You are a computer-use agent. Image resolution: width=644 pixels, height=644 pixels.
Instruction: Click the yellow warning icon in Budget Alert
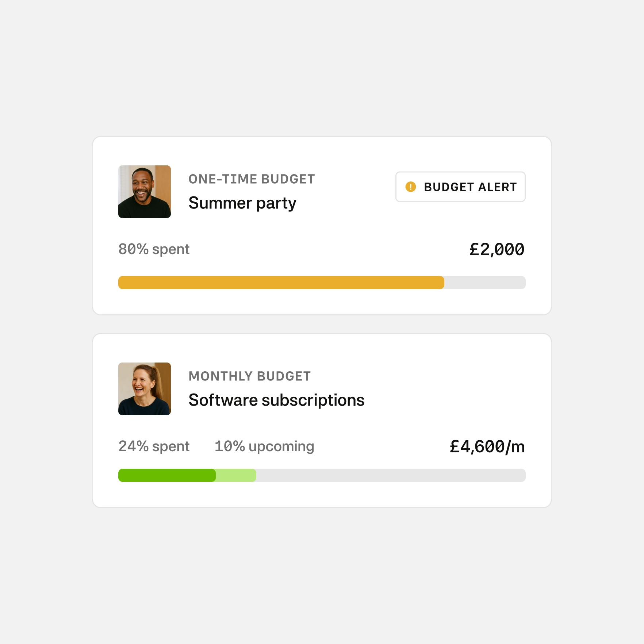410,187
